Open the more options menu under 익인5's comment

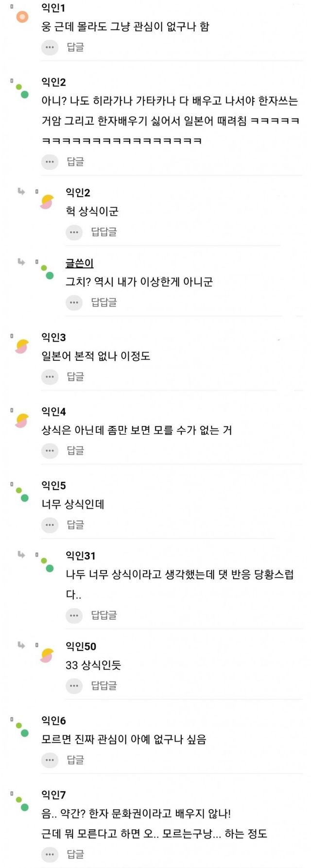pyautogui.click(x=50, y=525)
